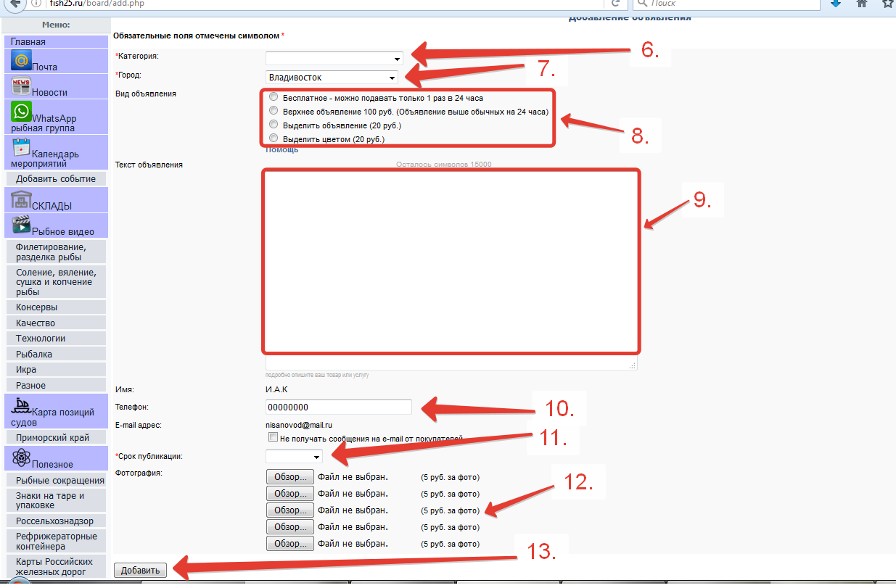The height and width of the screenshot is (588, 896).
Task: Check the Не получать сообщения на e-mail box
Action: (x=273, y=437)
